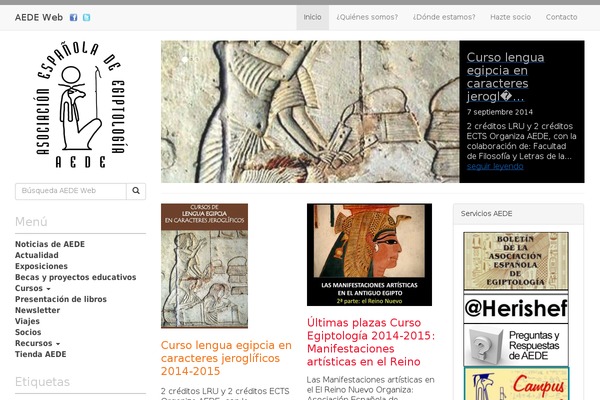The width and height of the screenshot is (600, 400).
Task: Open Becas y proyectos educativos
Action: (x=75, y=277)
